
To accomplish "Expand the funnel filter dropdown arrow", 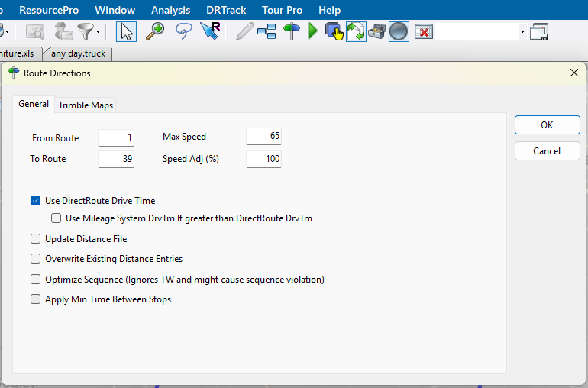I will pyautogui.click(x=99, y=32).
